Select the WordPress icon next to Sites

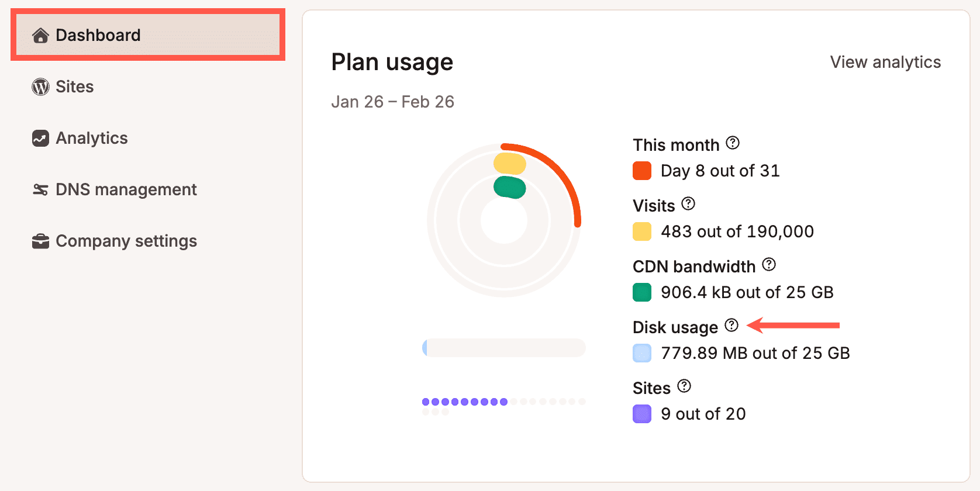40,87
